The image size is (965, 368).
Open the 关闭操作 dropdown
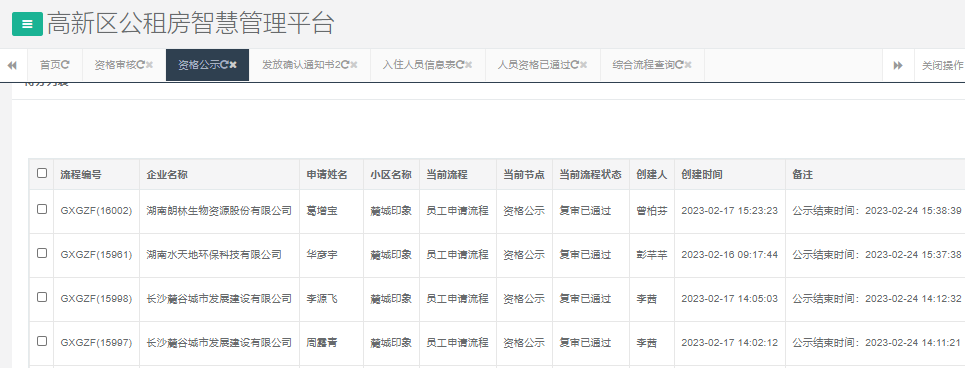click(942, 65)
